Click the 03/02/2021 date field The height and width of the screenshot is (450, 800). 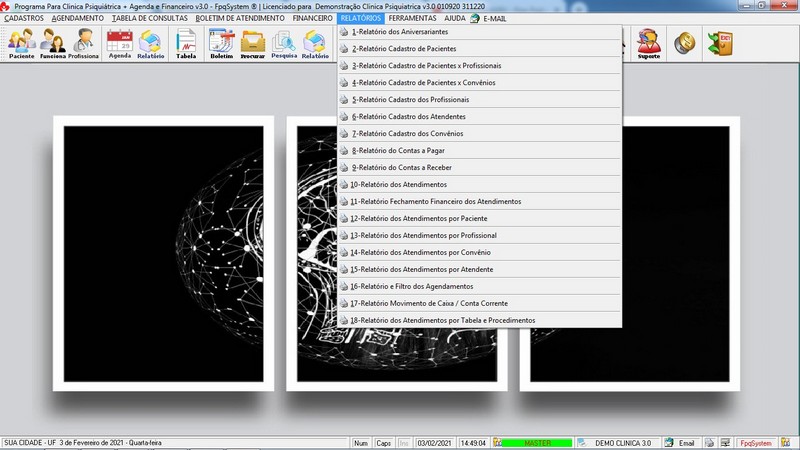(434, 443)
